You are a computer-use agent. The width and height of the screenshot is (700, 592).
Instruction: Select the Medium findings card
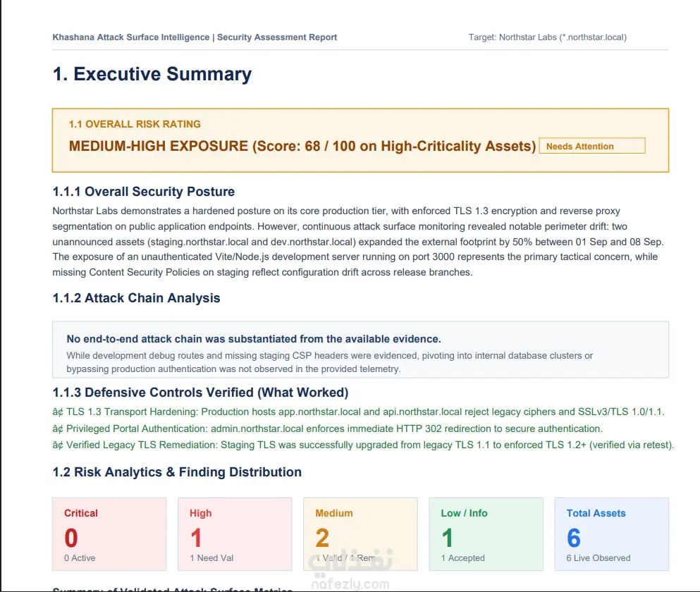click(x=360, y=534)
